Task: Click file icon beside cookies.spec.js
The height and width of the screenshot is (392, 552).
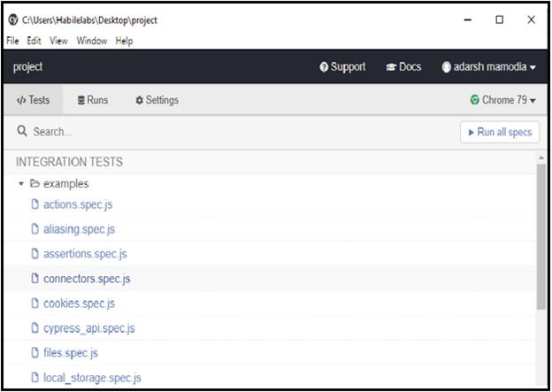Action: (x=34, y=303)
